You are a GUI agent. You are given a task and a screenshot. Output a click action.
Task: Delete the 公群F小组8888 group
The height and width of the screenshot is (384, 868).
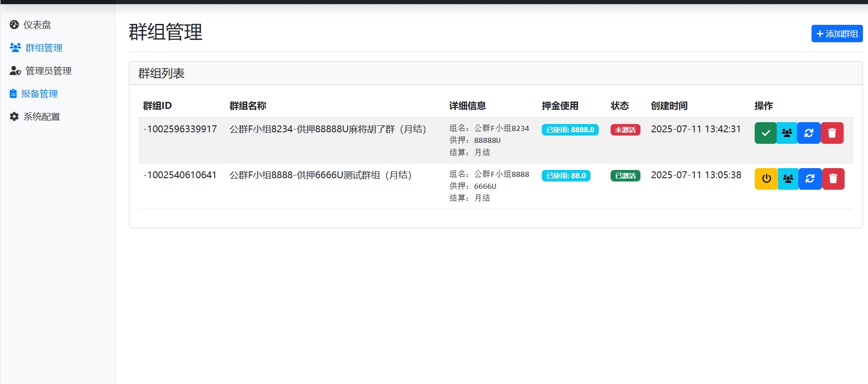pyautogui.click(x=833, y=179)
